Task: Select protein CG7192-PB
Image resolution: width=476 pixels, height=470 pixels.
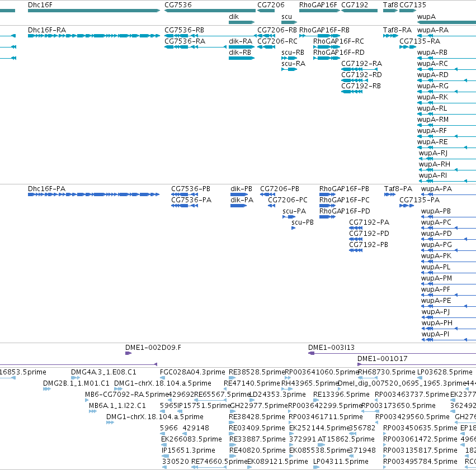Action: point(356,251)
